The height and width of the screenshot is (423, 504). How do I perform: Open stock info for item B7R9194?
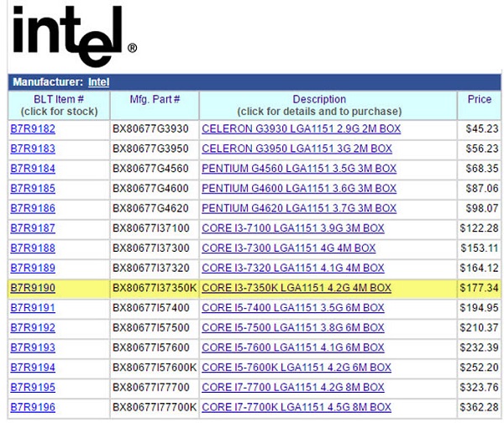[x=33, y=368]
